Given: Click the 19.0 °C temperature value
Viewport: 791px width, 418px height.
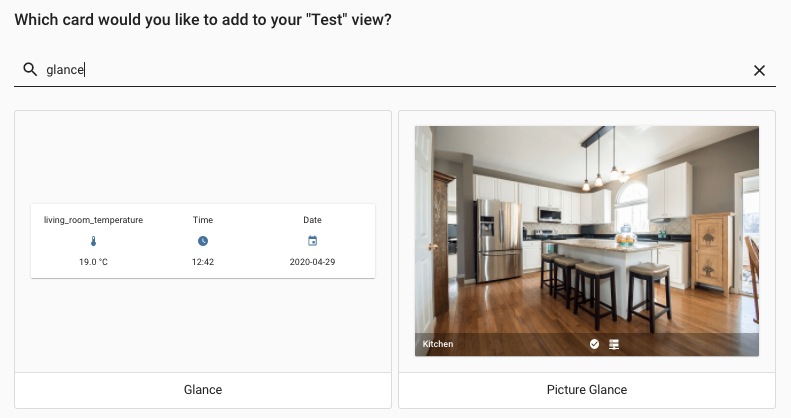Looking at the screenshot, I should click(x=93, y=262).
